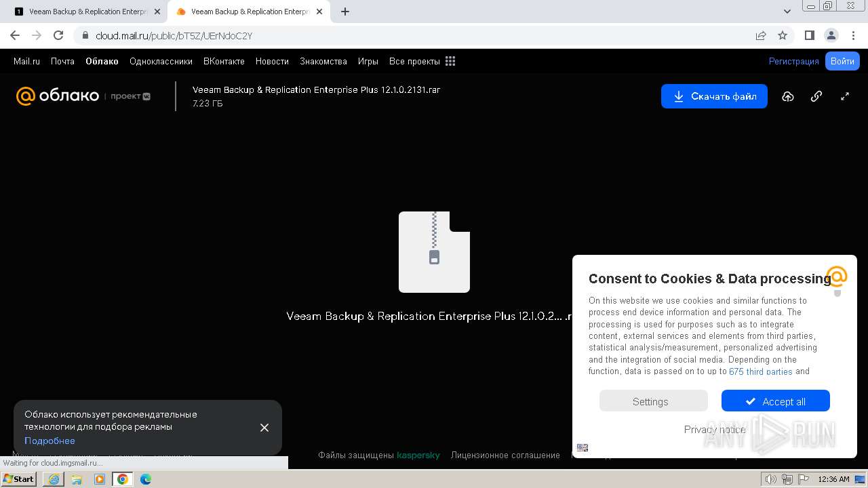Click the Action Center flag tray icon
Viewport: 868px width, 488px height.
(x=804, y=479)
